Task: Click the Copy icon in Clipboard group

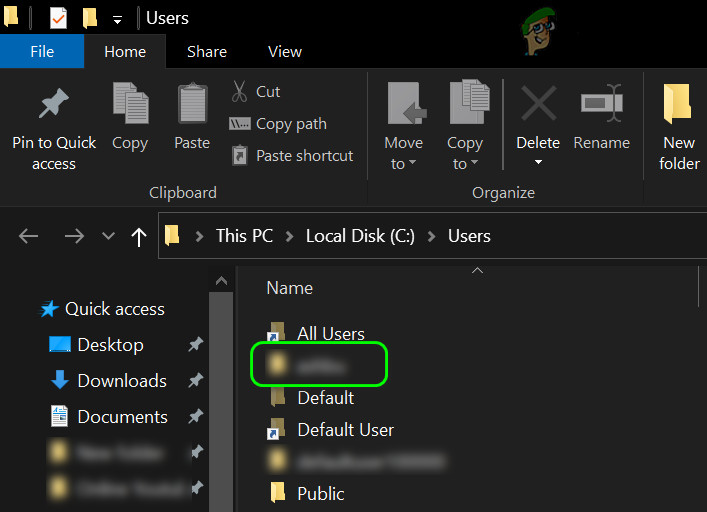Action: click(130, 105)
